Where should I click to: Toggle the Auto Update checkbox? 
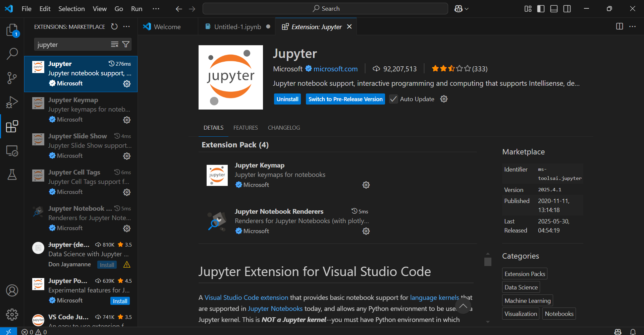pyautogui.click(x=393, y=99)
